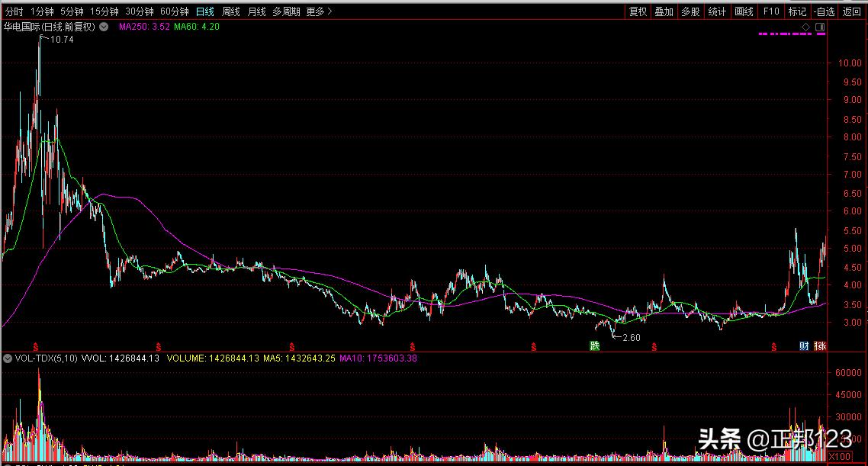
Task: Open the 多股 multi-stock view
Action: (x=690, y=11)
